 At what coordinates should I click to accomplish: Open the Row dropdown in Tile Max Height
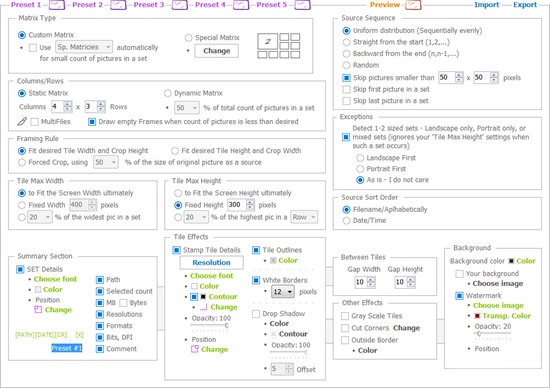(x=304, y=217)
